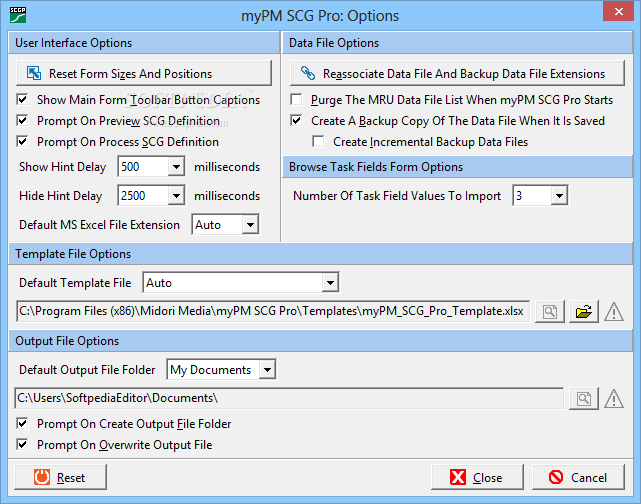Click the myPM SCG Pro app icon in title bar
Viewport: 641px width, 504px height.
coord(18,15)
